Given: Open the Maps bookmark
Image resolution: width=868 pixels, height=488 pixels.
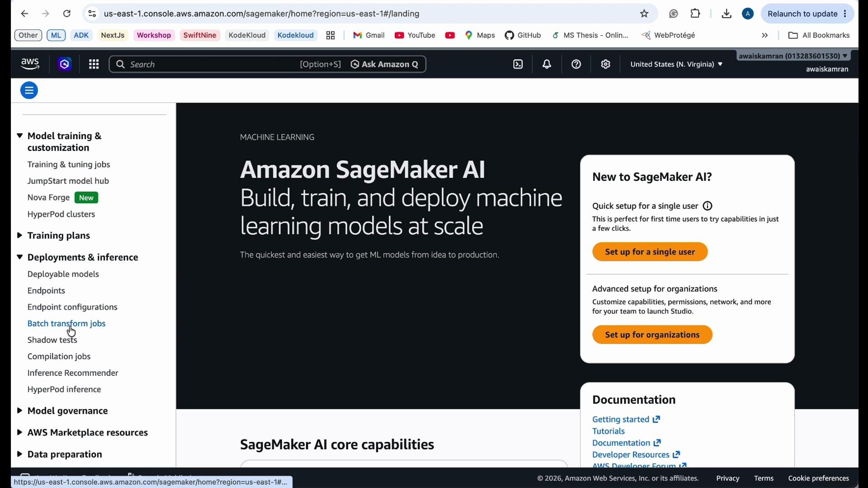Looking at the screenshot, I should coord(481,36).
